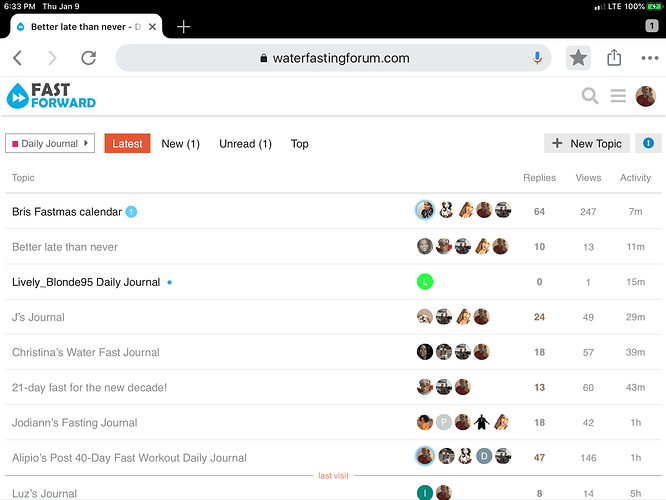Show the open tabs counter
This screenshot has height=500, width=666.
[652, 26]
